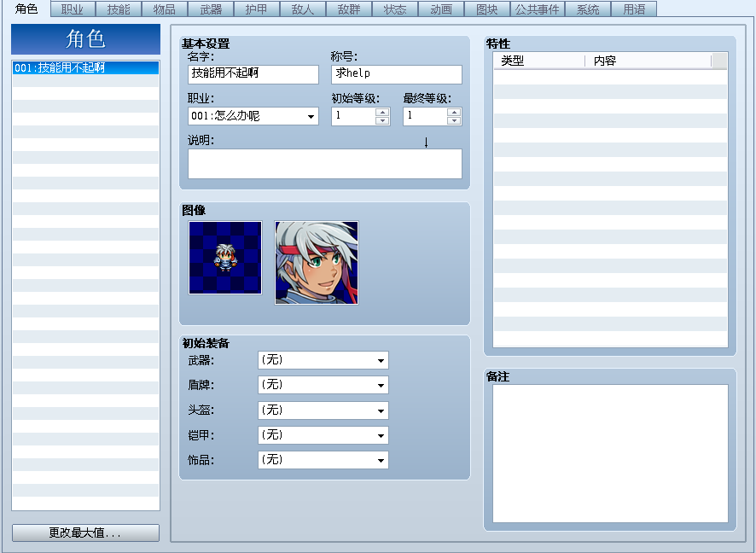
Task: Click the 最终等级 value field
Action: tap(425, 116)
